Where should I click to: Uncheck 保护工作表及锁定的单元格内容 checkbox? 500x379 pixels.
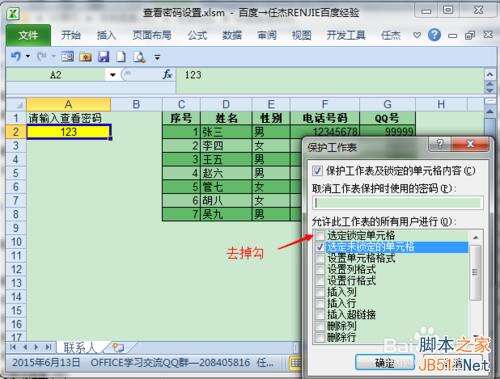[317, 171]
